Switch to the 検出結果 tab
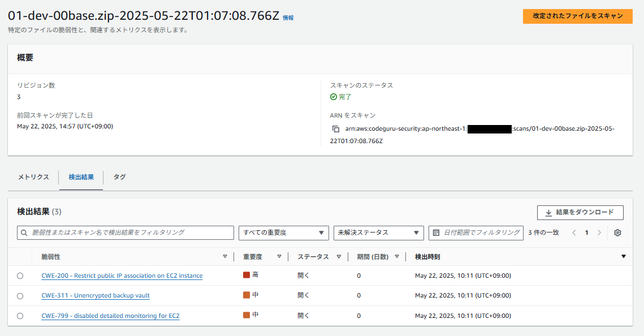The width and height of the screenshot is (644, 336). coord(81,177)
